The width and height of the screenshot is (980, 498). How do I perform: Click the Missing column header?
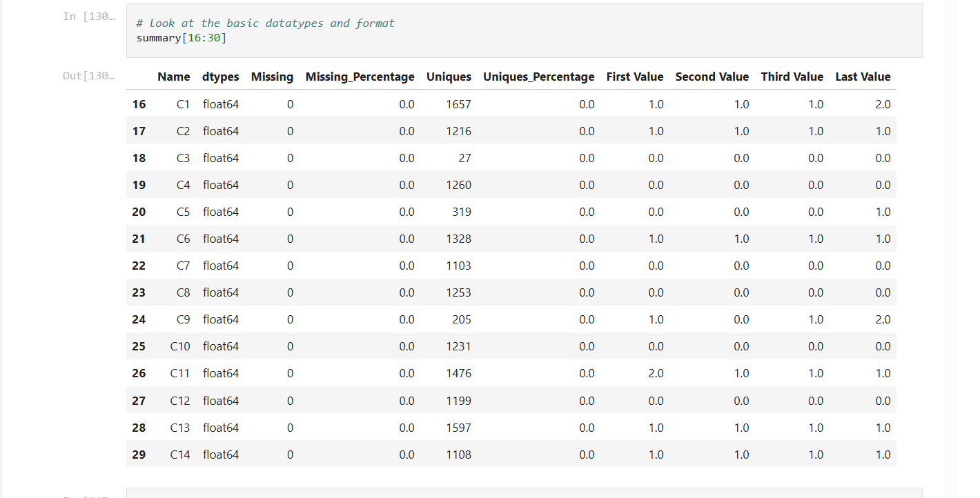[272, 77]
